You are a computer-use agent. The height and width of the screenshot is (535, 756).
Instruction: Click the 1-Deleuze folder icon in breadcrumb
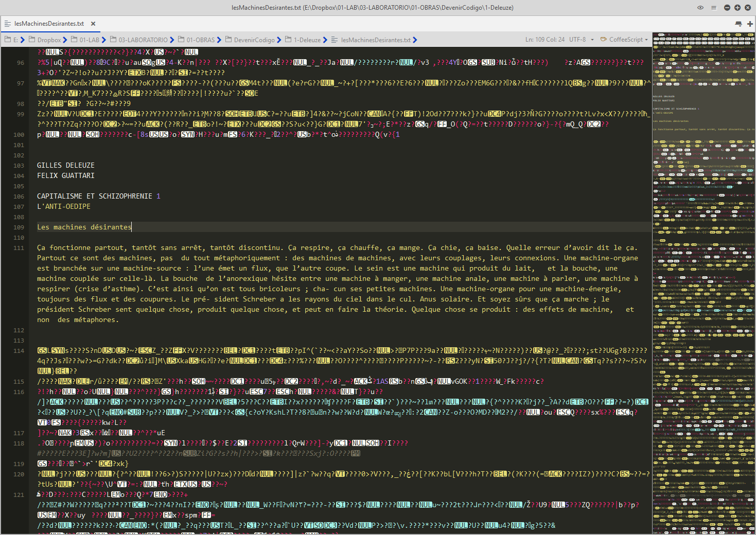(288, 40)
